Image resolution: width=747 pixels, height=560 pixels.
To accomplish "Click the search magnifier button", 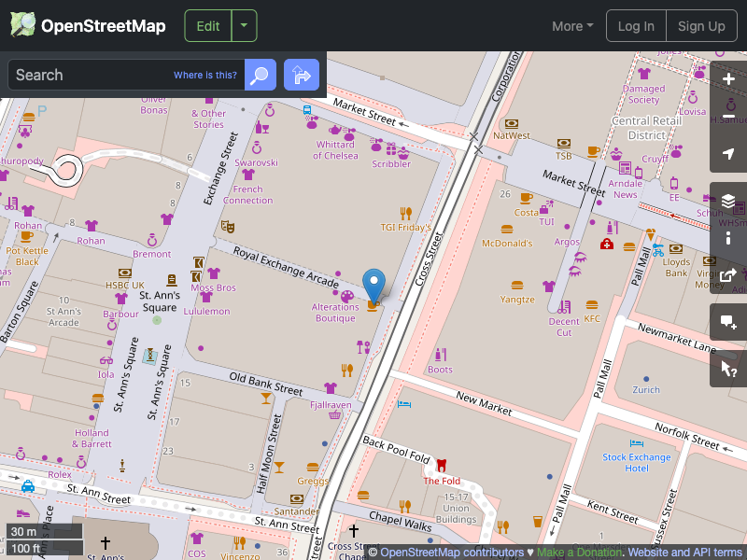I will click(260, 75).
